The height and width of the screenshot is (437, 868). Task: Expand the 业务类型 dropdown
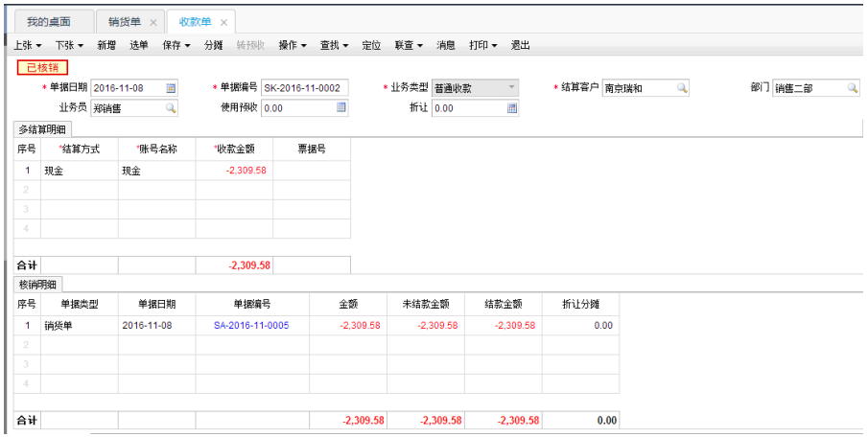[511, 88]
